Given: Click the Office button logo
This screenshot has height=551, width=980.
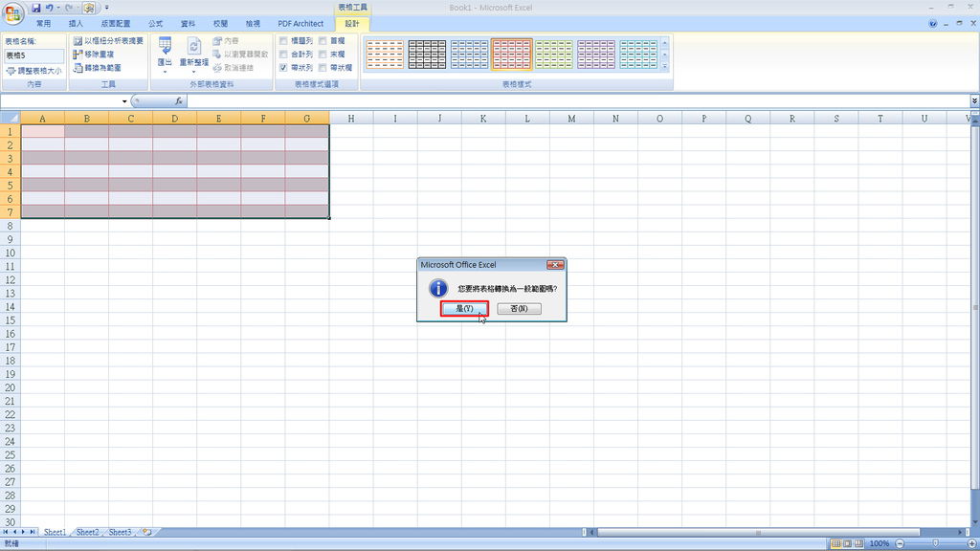Looking at the screenshot, I should pos(12,13).
